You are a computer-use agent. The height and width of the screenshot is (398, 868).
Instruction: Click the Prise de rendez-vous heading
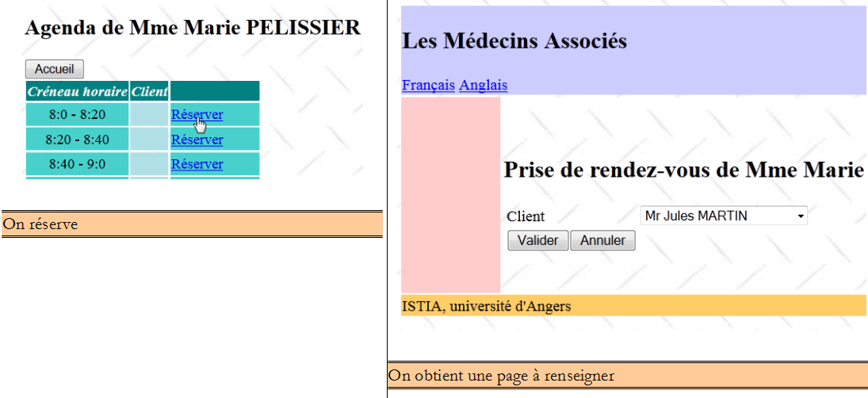(683, 170)
